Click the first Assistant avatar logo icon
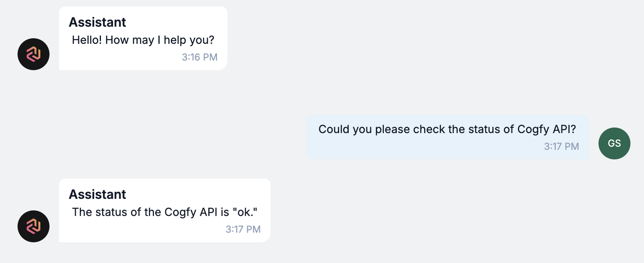This screenshot has height=263, width=644. [34, 54]
